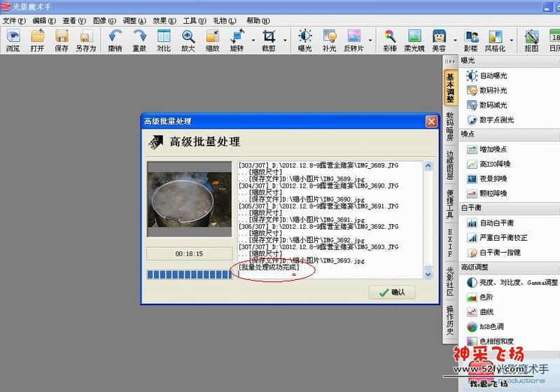
Task: Open dropdown arrow beside 裁剪
Action: 285,41
